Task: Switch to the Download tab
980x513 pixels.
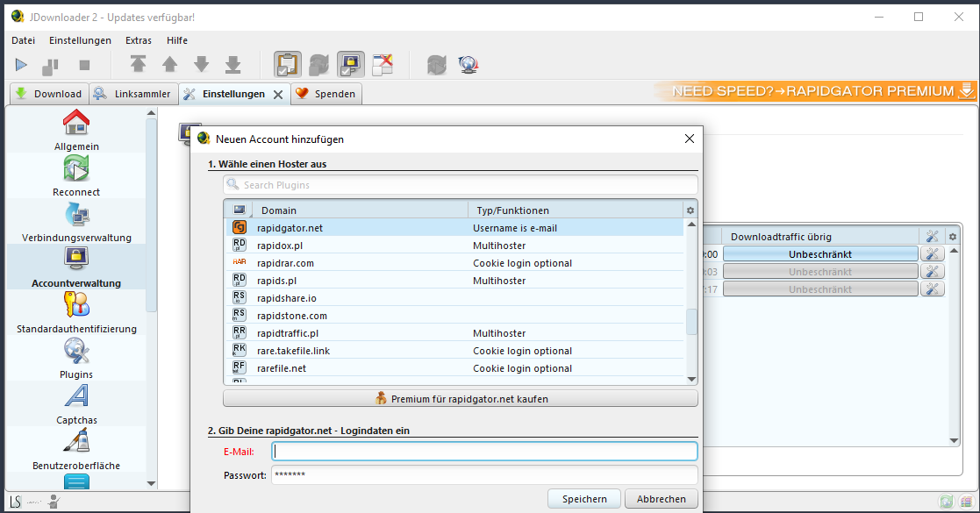Action: pyautogui.click(x=49, y=94)
